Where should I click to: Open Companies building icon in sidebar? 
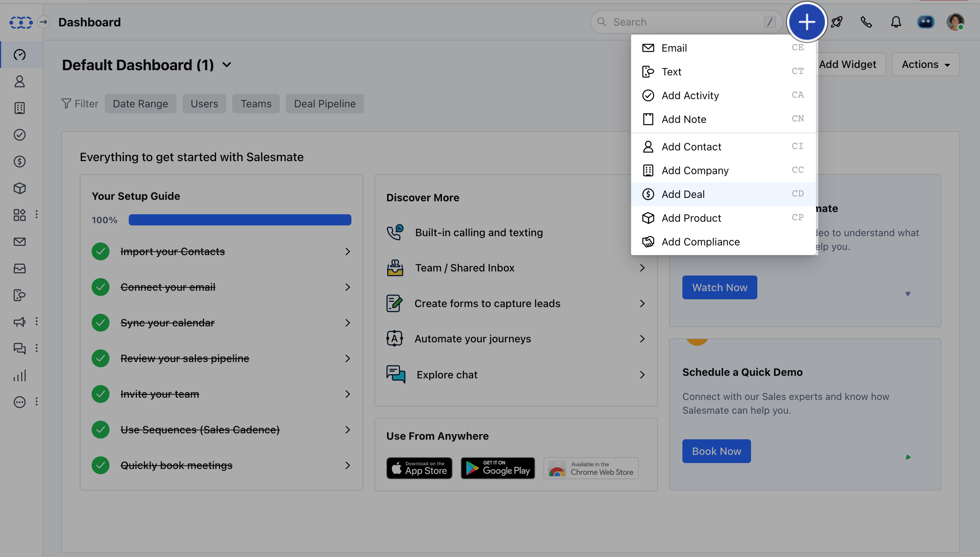(20, 108)
